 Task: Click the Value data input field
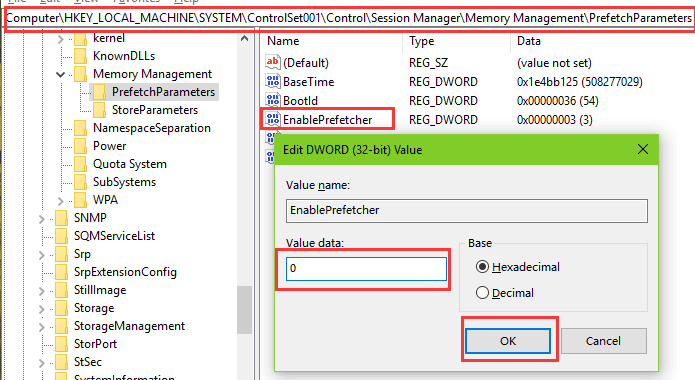pyautogui.click(x=366, y=269)
